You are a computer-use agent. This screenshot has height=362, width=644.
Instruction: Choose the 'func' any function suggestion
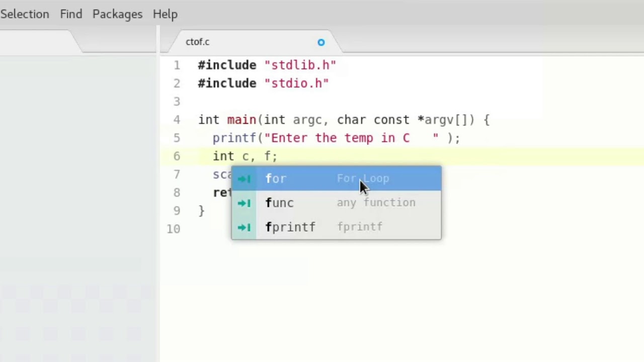[x=336, y=203]
